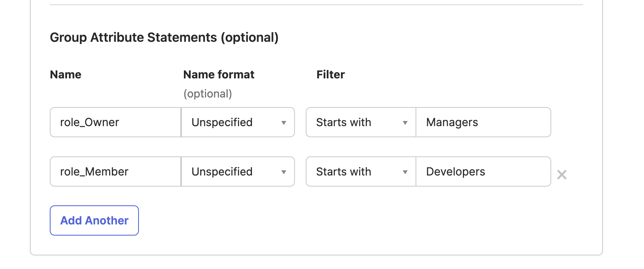Focus the role_Owner name field
The height and width of the screenshot is (269, 644).
(115, 122)
